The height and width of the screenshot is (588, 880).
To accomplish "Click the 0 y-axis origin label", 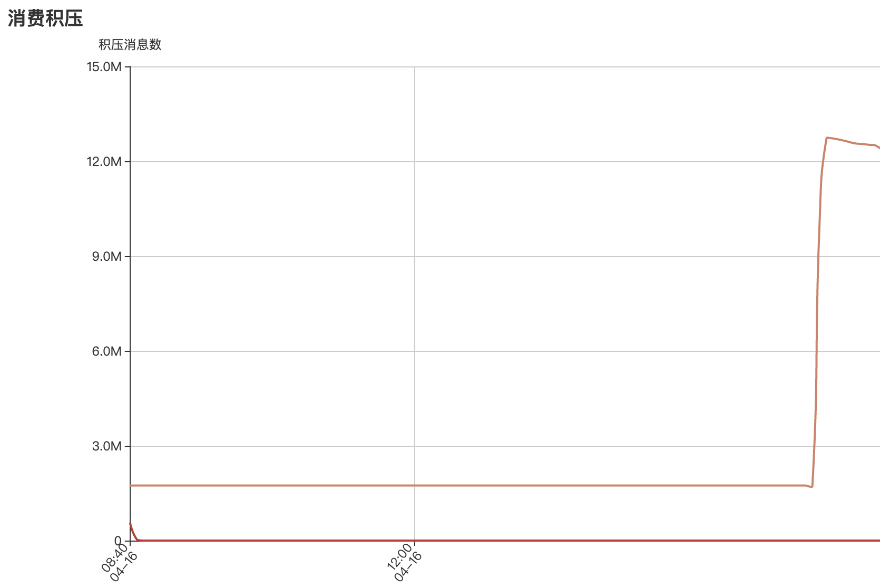I will point(118,541).
